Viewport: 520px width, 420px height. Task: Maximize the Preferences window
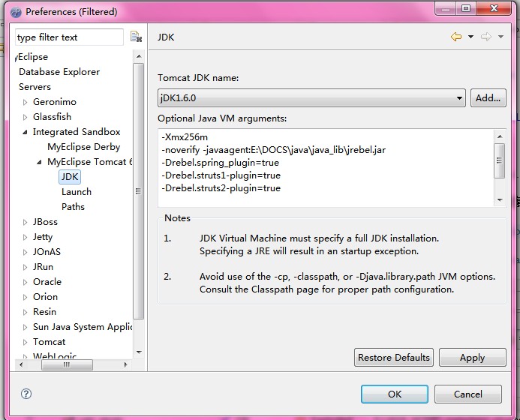(466, 8)
